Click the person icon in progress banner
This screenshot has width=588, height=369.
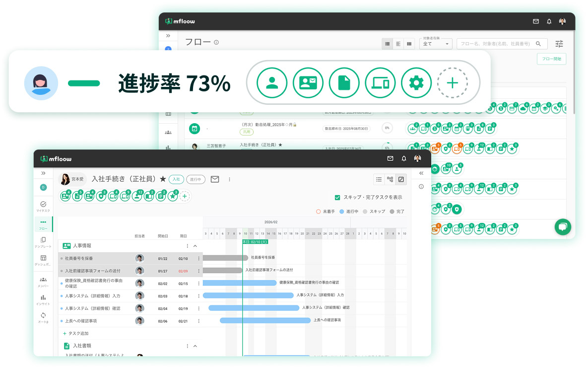point(272,83)
